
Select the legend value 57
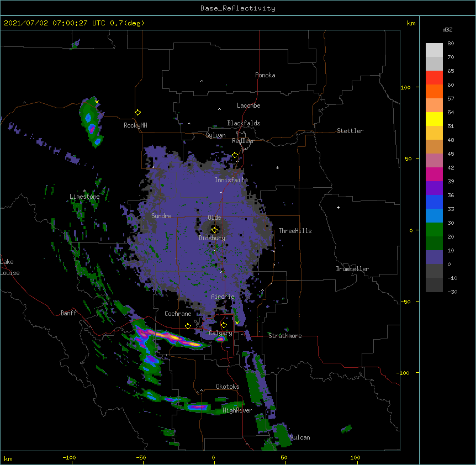(x=451, y=99)
